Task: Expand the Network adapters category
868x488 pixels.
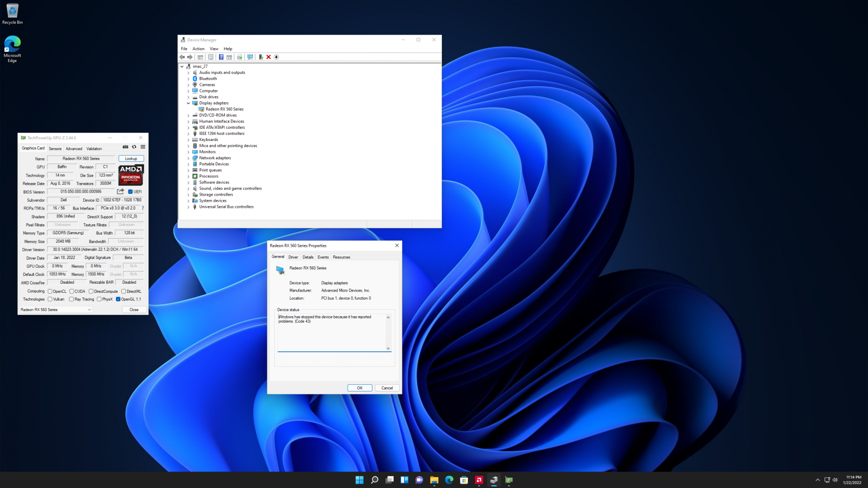Action: pyautogui.click(x=188, y=158)
